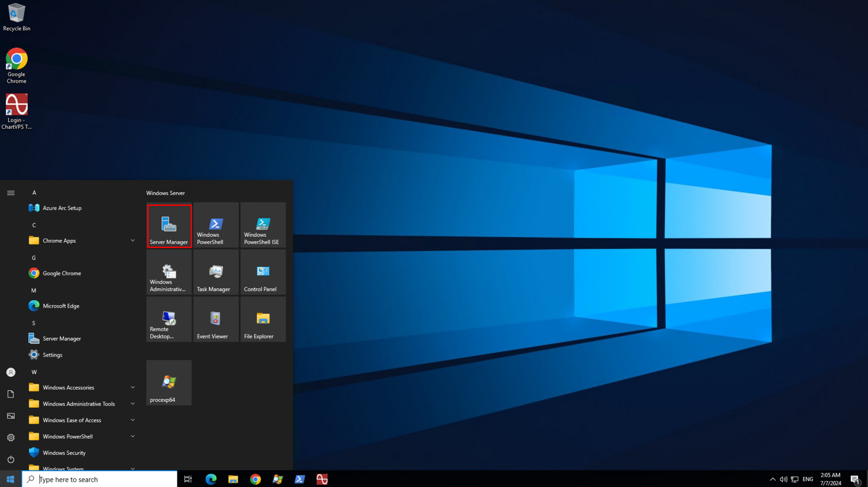Image resolution: width=868 pixels, height=487 pixels.
Task: Open the File Explorer tile
Action: (263, 320)
